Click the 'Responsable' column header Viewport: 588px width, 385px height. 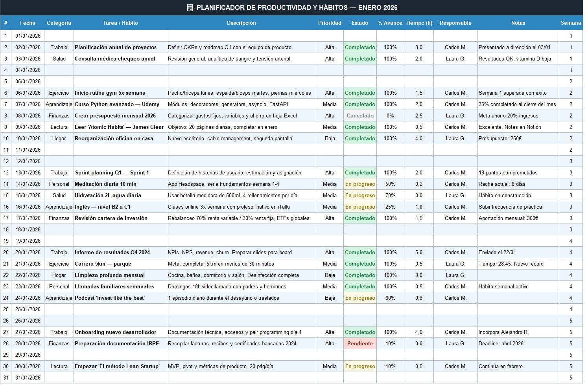(455, 23)
